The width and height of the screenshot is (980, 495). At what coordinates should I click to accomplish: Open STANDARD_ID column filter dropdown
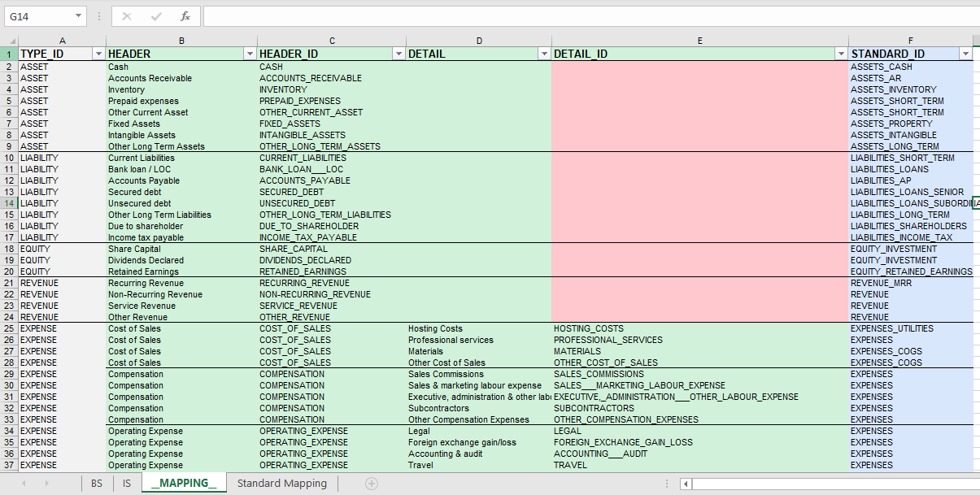click(x=965, y=54)
